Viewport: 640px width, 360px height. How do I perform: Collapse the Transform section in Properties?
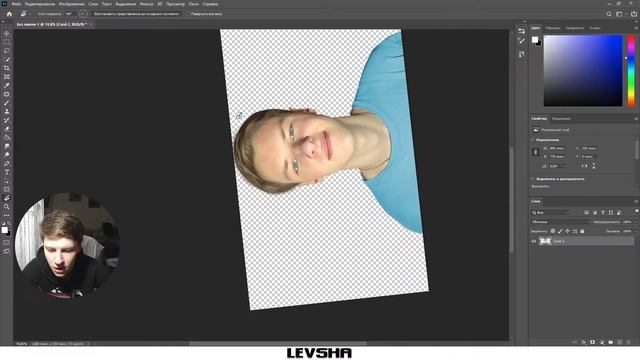click(x=533, y=140)
